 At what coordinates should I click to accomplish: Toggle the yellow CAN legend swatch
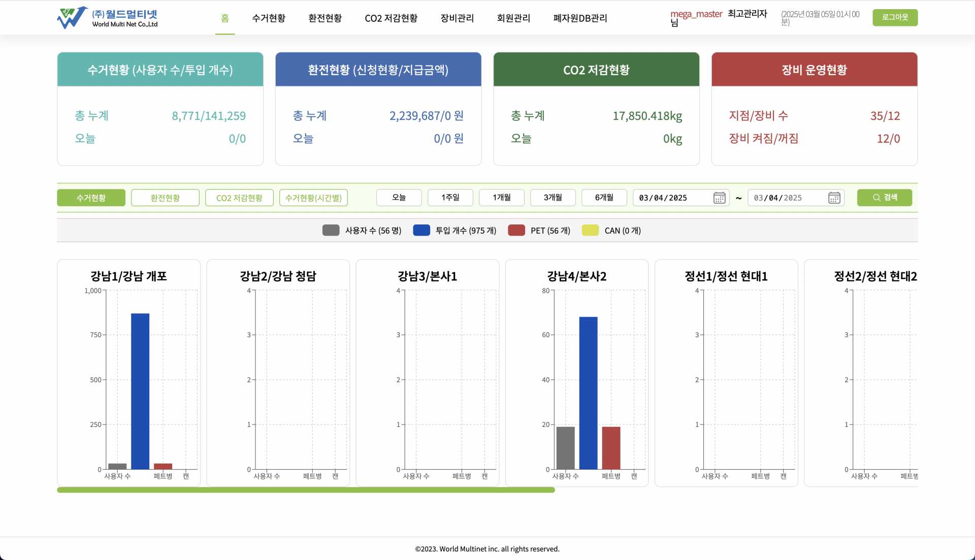pyautogui.click(x=590, y=230)
